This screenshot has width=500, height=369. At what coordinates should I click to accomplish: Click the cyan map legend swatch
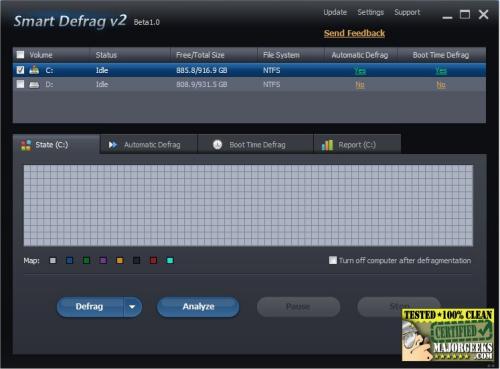tap(170, 260)
